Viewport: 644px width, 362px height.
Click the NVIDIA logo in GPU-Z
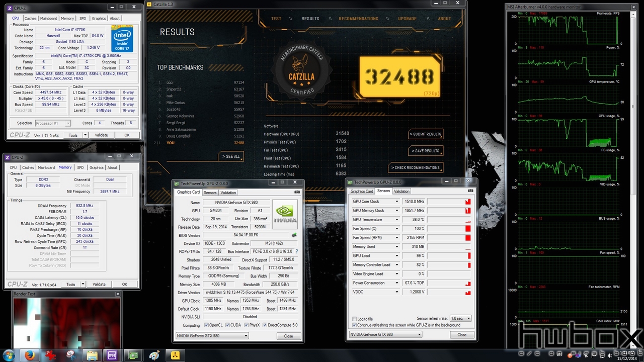click(x=285, y=214)
